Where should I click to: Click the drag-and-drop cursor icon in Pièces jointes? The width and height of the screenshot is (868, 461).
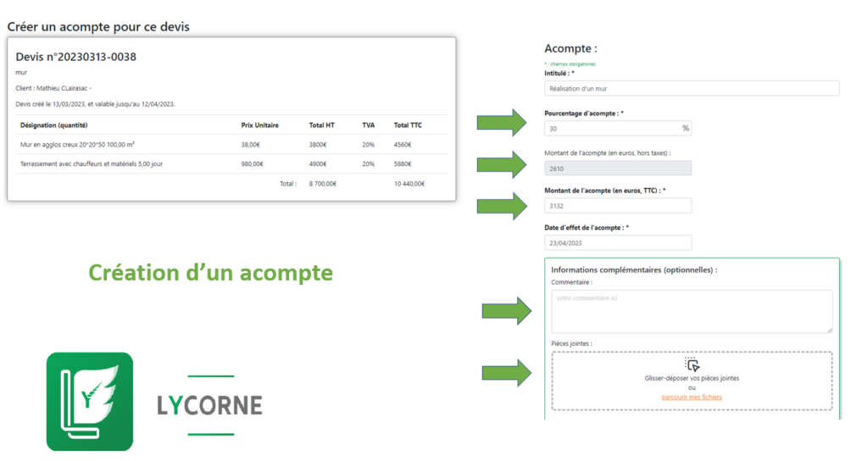[x=692, y=364]
